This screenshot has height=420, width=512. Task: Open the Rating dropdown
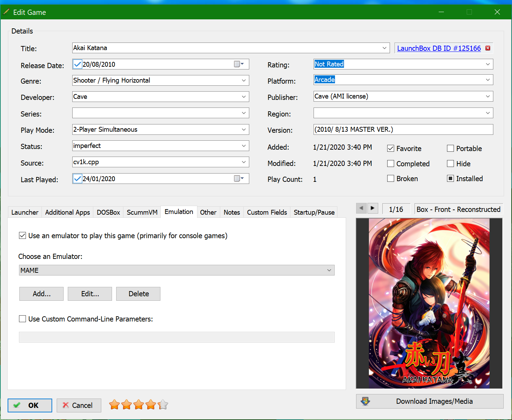488,64
